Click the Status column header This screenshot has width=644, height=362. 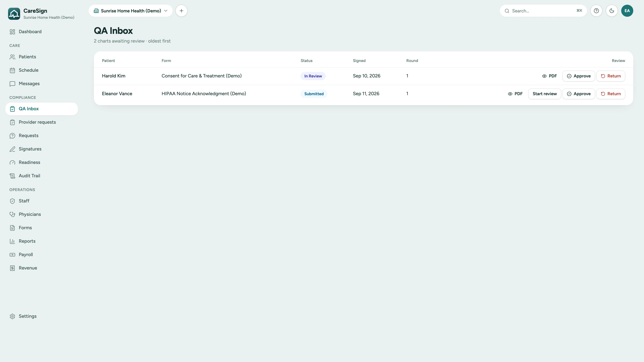(x=307, y=61)
